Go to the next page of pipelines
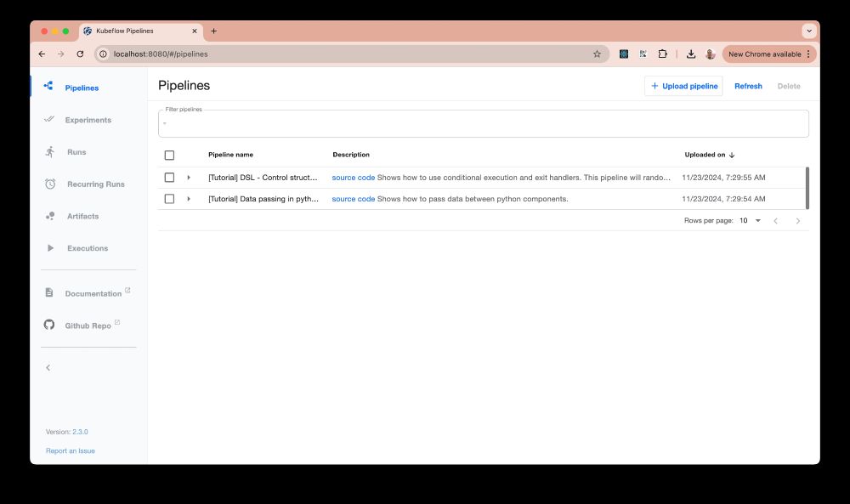The height and width of the screenshot is (504, 850). click(x=798, y=221)
